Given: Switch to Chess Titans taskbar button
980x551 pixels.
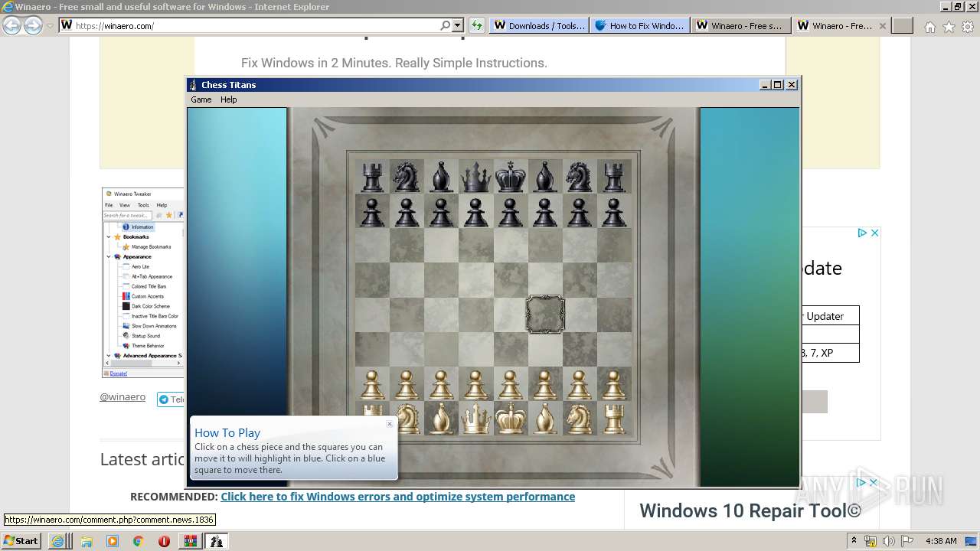Looking at the screenshot, I should tap(217, 541).
